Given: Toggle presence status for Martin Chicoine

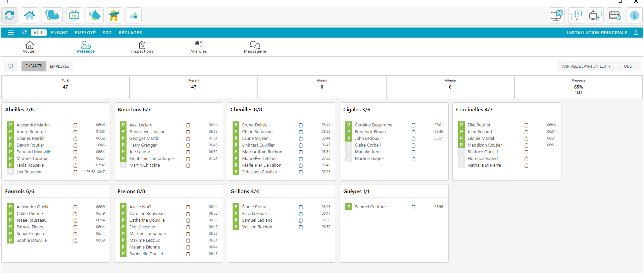Looking at the screenshot, I should (123, 165).
